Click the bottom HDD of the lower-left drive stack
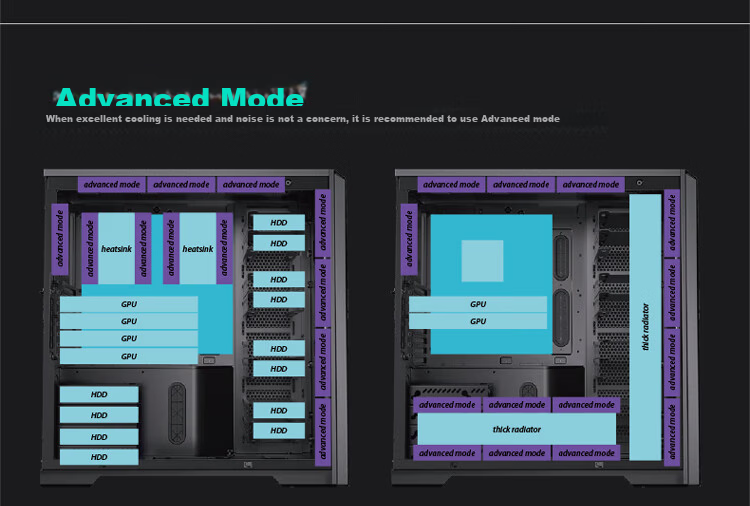This screenshot has height=506, width=750. pyautogui.click(x=99, y=457)
